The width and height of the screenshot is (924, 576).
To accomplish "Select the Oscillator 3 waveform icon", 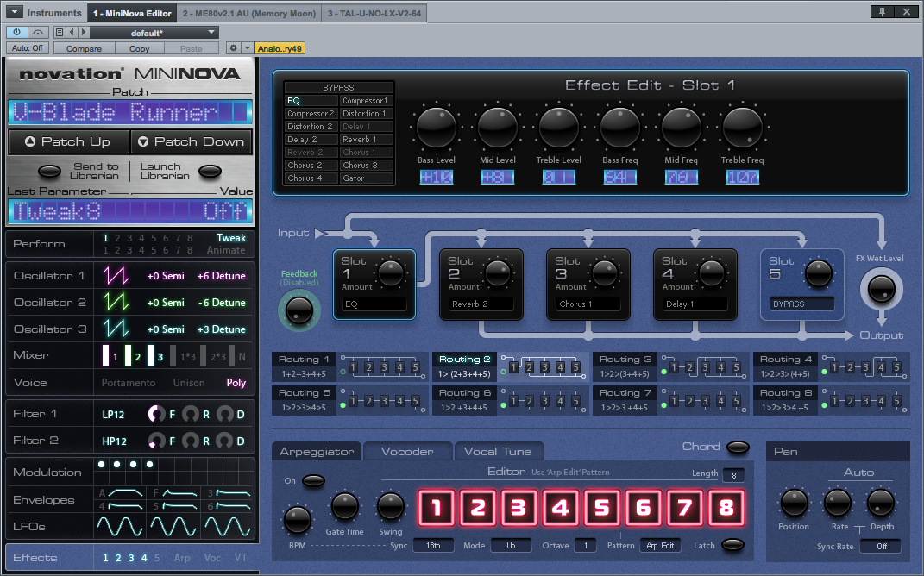I will click(116, 329).
